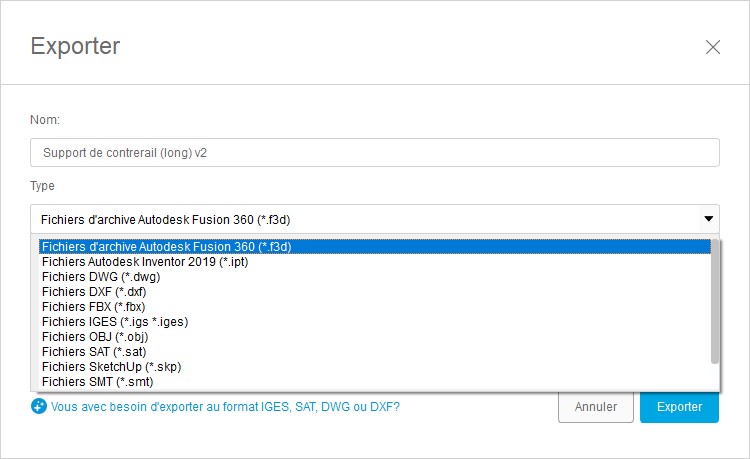Image resolution: width=750 pixels, height=459 pixels.
Task: Choose the Fichiers FBX (*.fbx) entry
Action: click(x=375, y=307)
